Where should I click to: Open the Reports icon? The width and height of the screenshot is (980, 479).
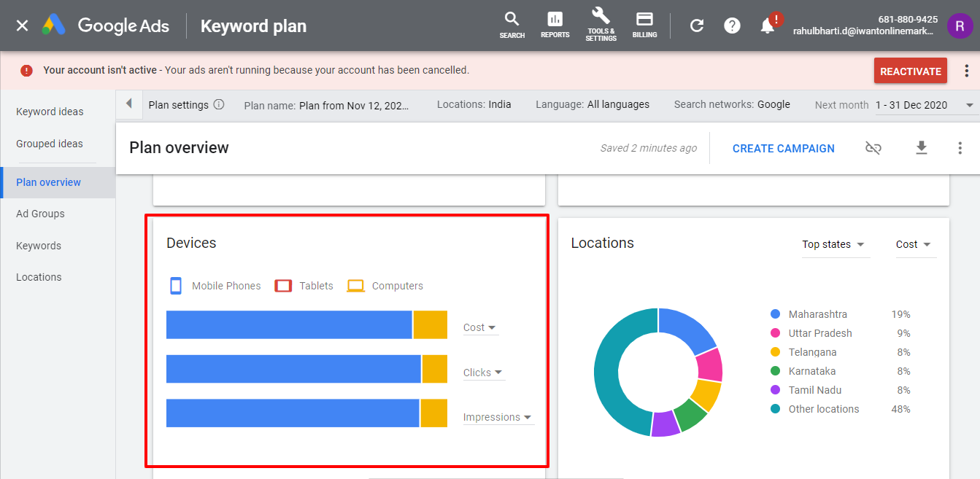click(555, 25)
